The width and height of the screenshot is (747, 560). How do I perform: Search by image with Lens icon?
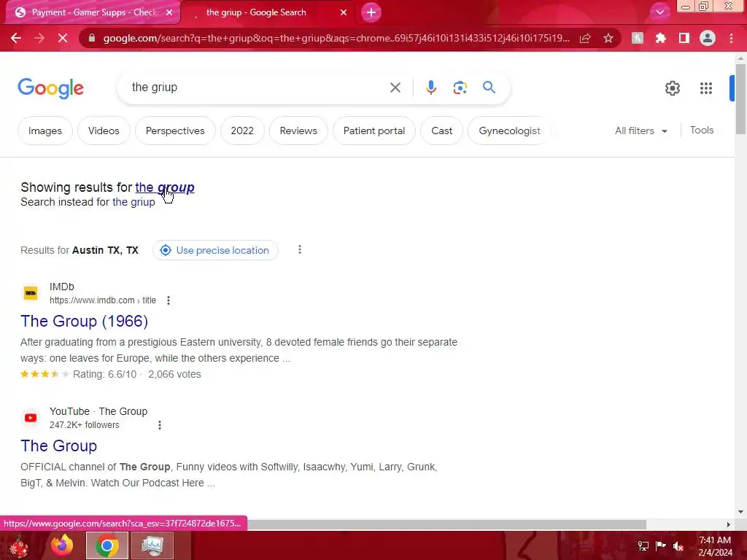click(460, 87)
